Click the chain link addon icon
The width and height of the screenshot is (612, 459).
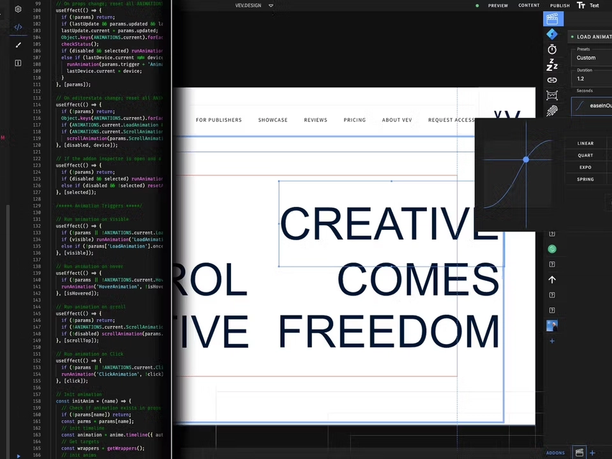pyautogui.click(x=552, y=80)
